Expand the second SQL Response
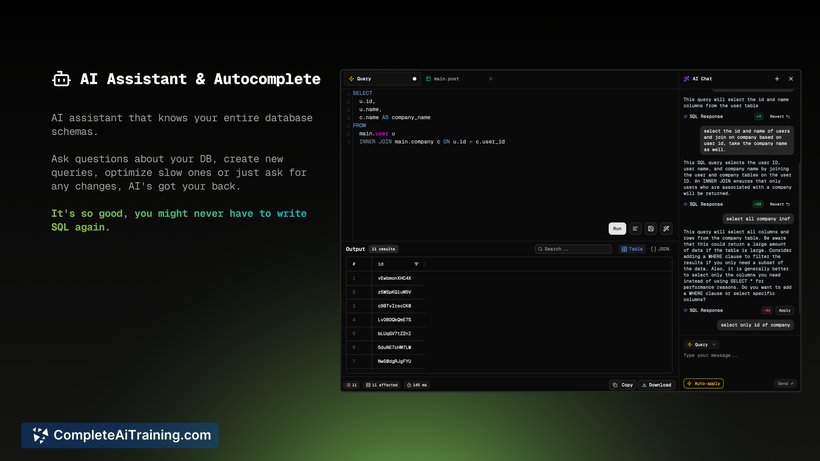This screenshot has width=820, height=461. (x=703, y=204)
